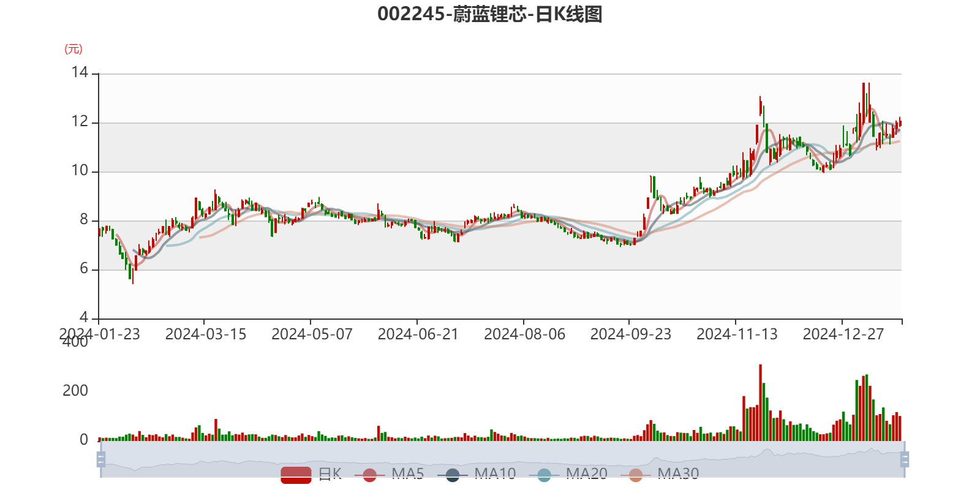Screen dimensions: 980x490
Task: Click the 12 price axis label
Action: click(x=80, y=121)
